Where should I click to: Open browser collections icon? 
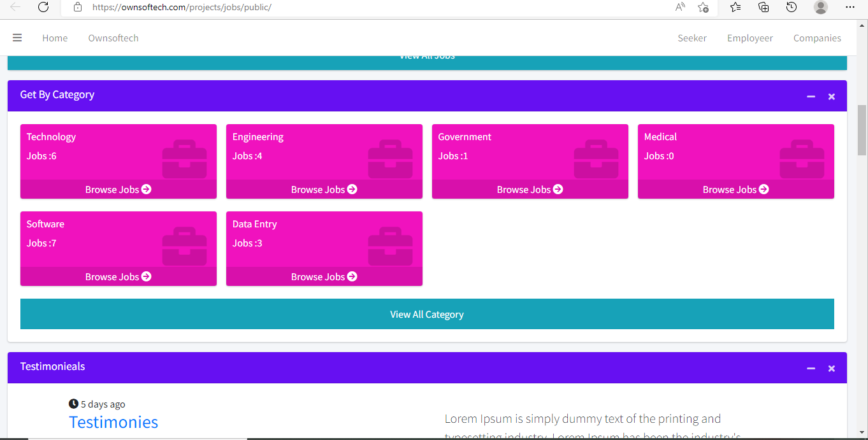pos(763,7)
